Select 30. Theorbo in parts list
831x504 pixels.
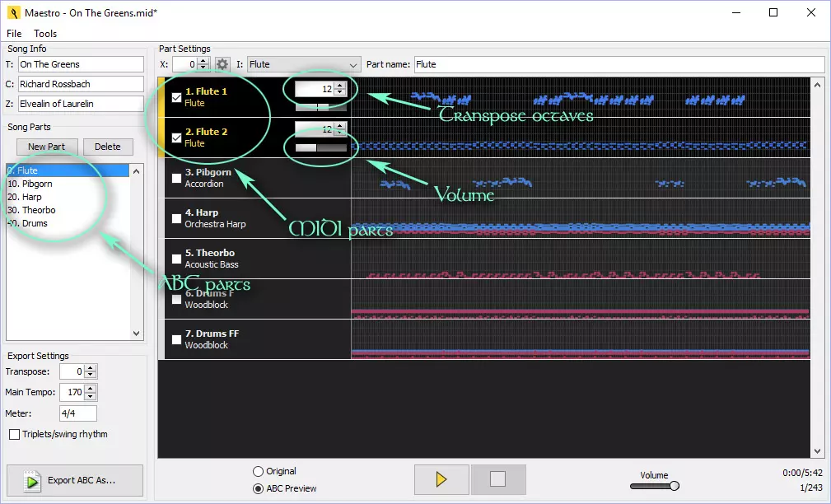click(x=68, y=210)
